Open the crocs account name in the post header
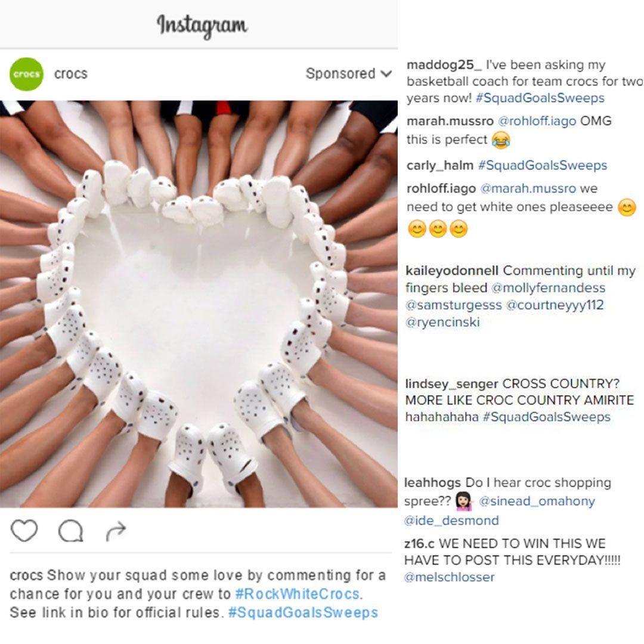The height and width of the screenshot is (644, 644). [71, 74]
